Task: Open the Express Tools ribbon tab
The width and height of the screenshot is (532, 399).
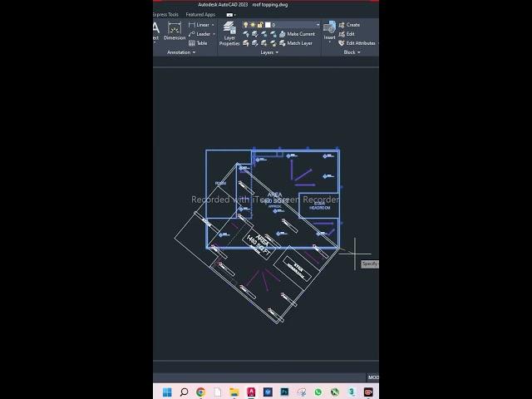Action: [165, 14]
